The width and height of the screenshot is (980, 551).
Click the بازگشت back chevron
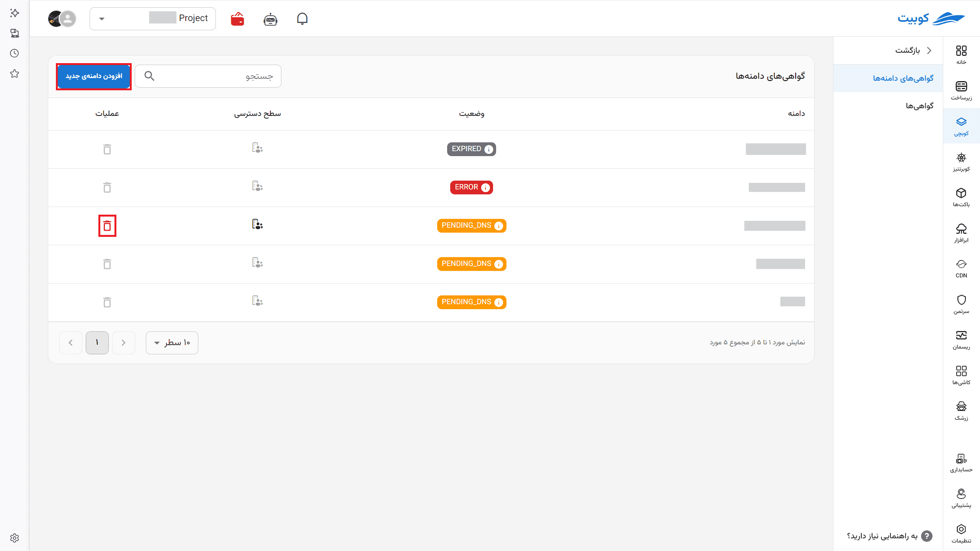pyautogui.click(x=929, y=50)
